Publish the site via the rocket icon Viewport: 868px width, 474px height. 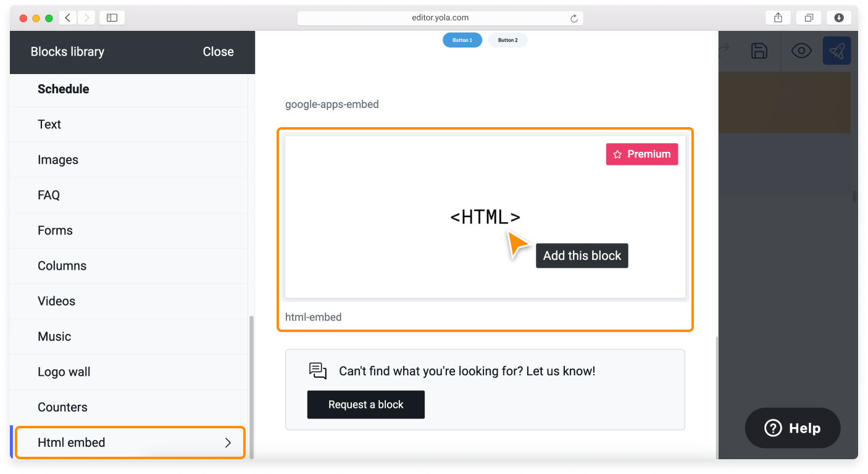837,51
